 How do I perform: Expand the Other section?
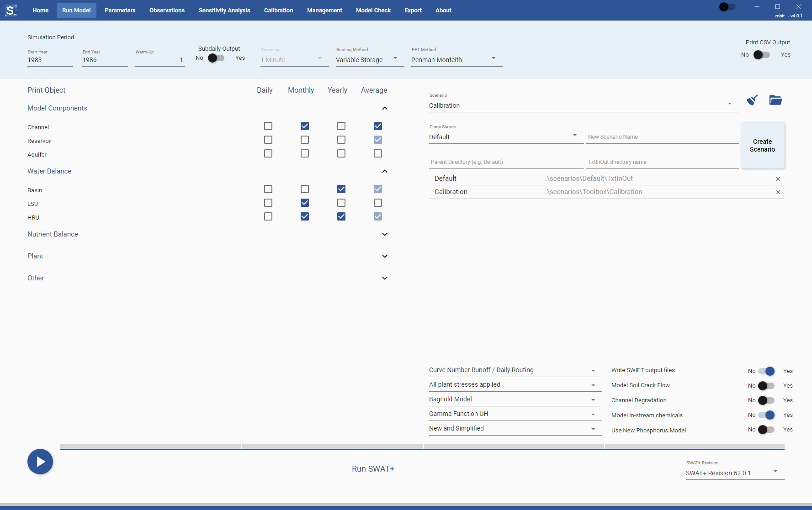[385, 278]
